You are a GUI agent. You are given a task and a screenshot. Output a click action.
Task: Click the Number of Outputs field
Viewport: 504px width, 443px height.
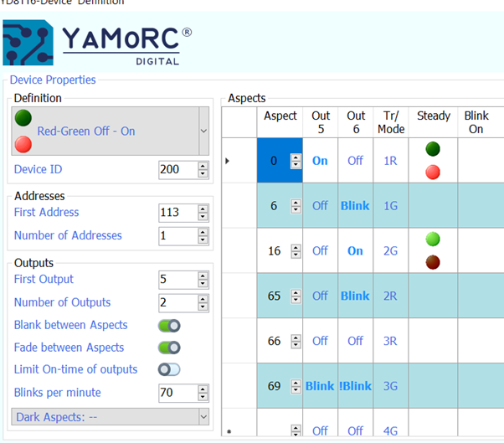(x=178, y=302)
